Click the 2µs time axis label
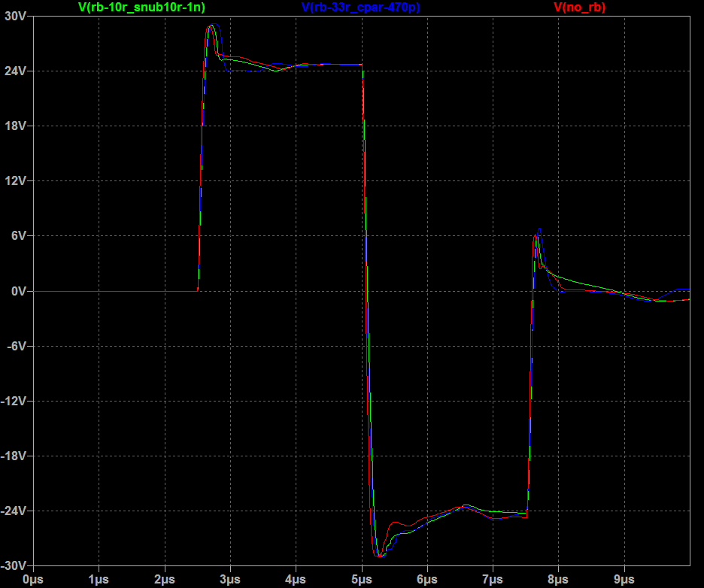Image resolution: width=704 pixels, height=588 pixels. 164,580
